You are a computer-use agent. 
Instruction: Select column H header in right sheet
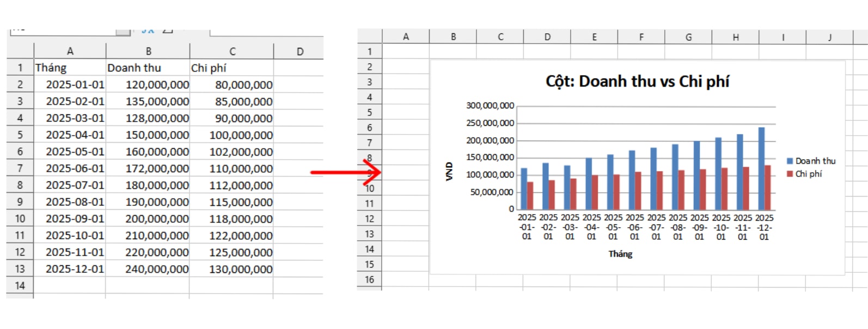pos(735,36)
